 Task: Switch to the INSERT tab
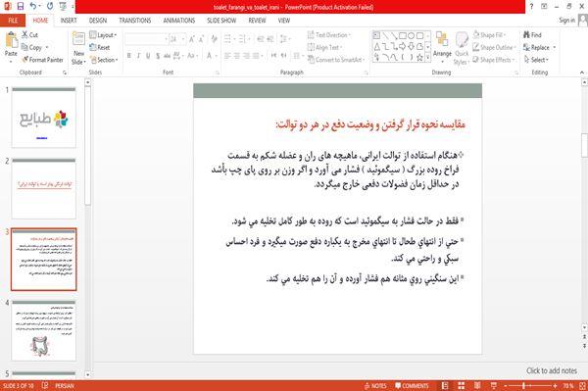[x=69, y=21]
